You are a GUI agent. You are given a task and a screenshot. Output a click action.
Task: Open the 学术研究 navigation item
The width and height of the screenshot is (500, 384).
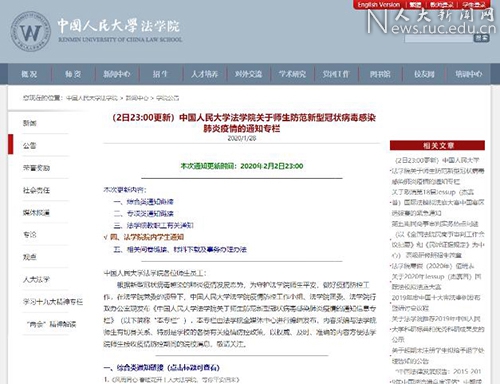point(292,74)
